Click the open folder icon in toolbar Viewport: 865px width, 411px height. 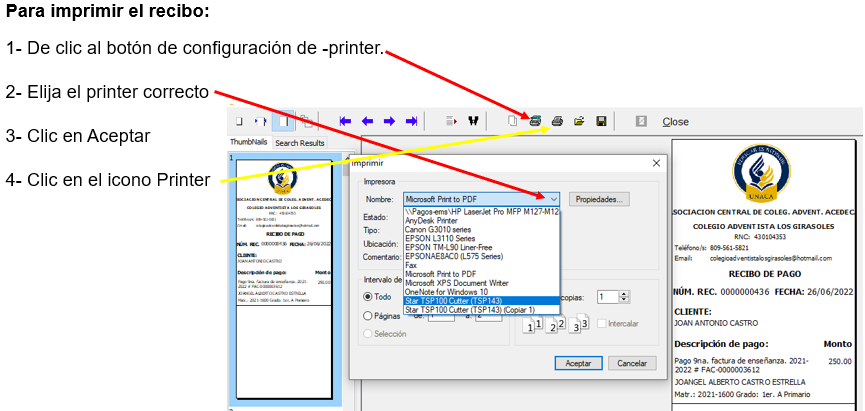(579, 121)
